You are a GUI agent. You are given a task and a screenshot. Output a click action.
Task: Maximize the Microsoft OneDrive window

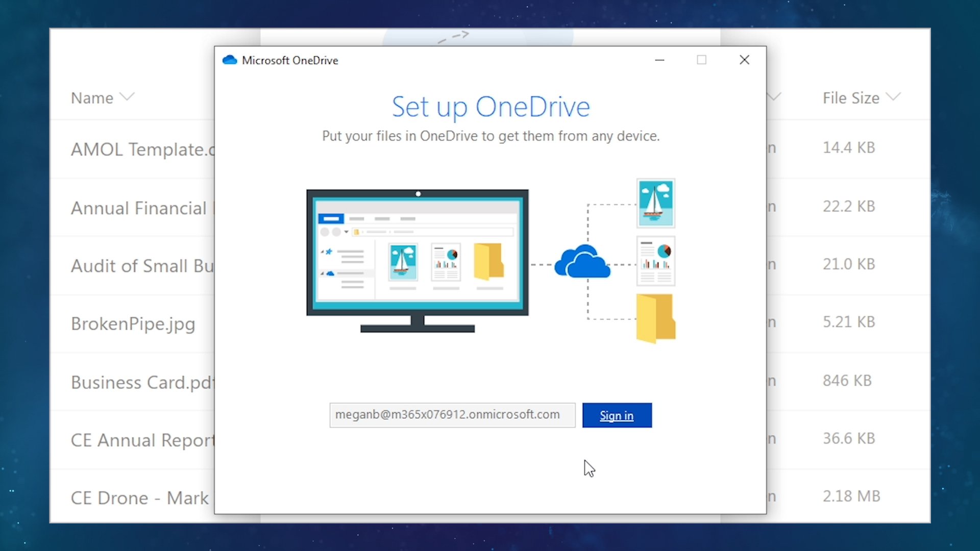[x=702, y=60]
